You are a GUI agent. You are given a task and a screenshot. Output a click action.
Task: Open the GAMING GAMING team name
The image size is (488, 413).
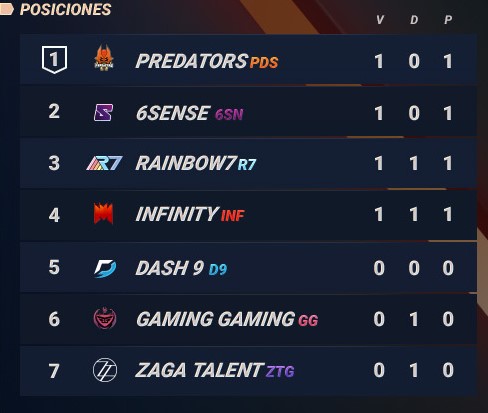(216, 319)
